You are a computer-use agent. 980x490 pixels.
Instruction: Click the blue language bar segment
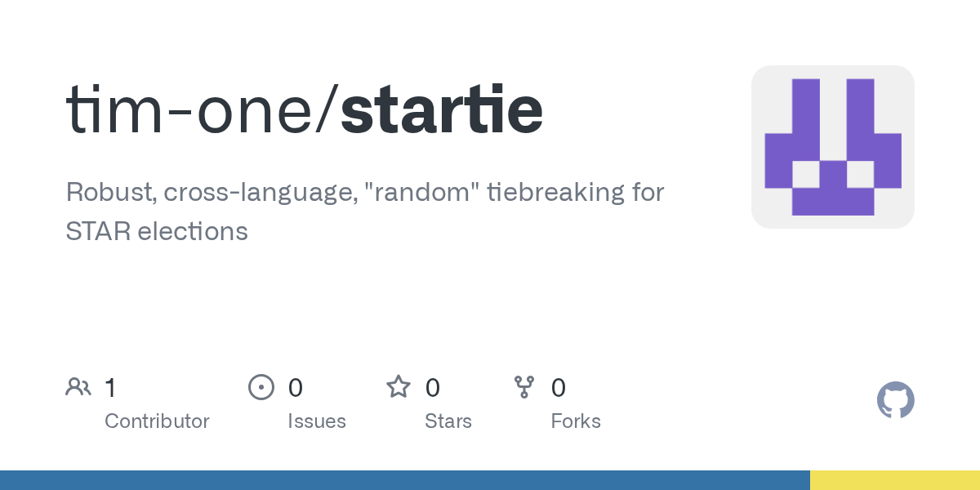[x=404, y=480]
